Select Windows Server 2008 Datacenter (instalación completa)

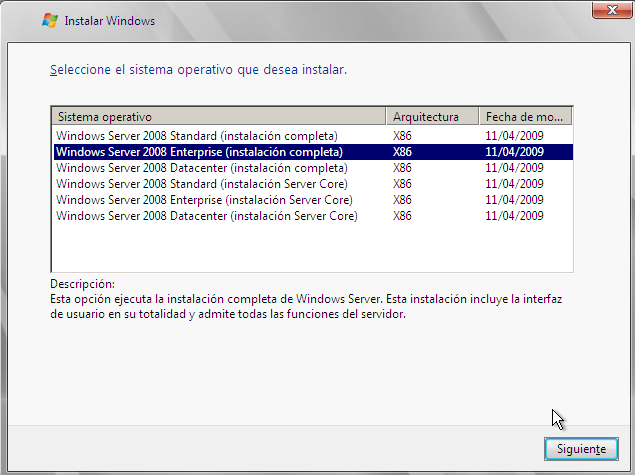[313, 168]
